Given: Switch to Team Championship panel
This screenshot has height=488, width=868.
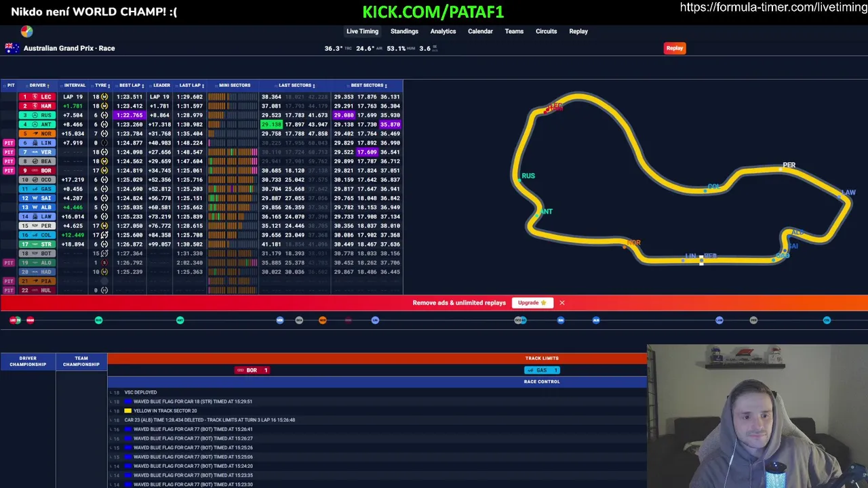Looking at the screenshot, I should click(81, 362).
